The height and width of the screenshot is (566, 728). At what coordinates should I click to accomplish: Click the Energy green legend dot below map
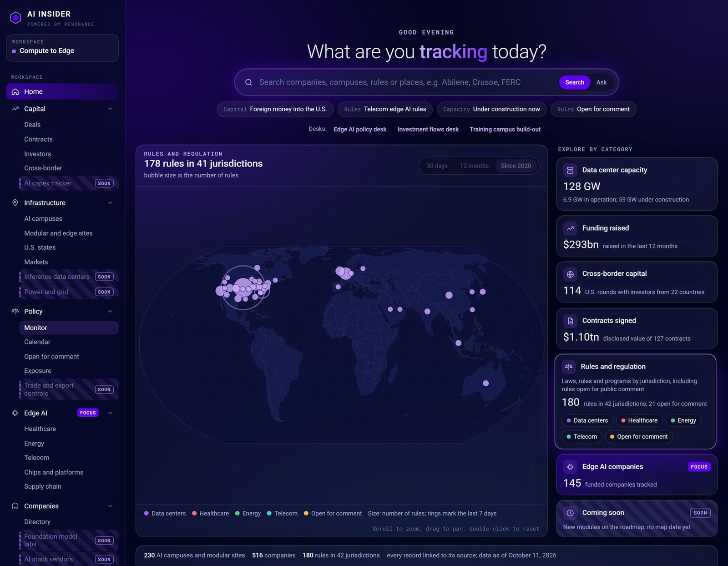237,514
